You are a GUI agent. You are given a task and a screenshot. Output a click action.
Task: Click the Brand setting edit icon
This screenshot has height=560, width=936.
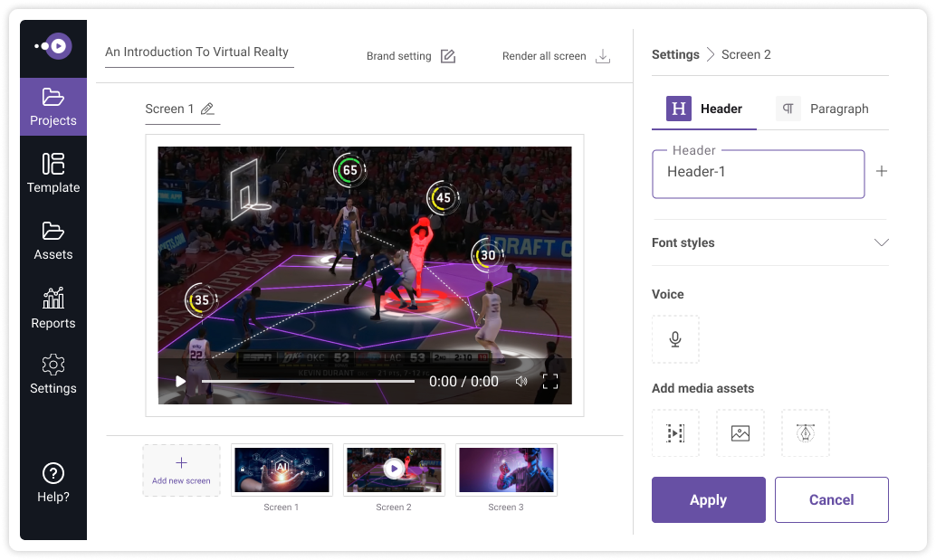point(448,56)
